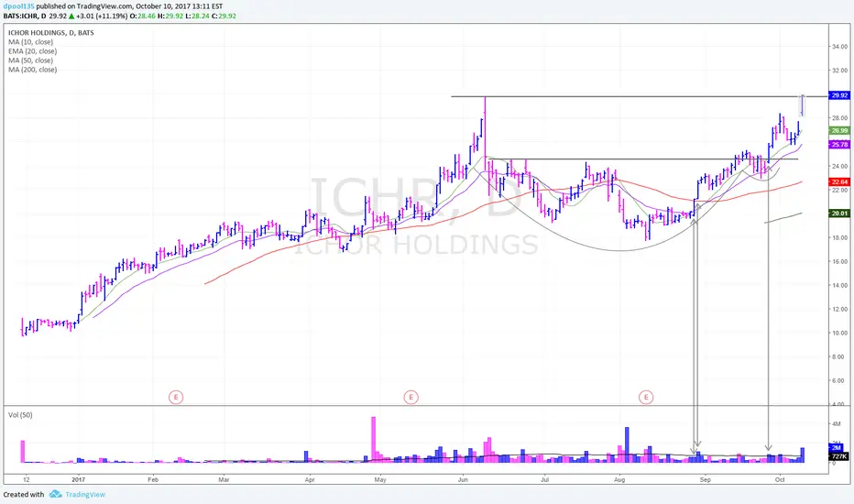Image resolution: width=854 pixels, height=504 pixels.
Task: Click the earnings E marker after Aug
Action: click(646, 397)
